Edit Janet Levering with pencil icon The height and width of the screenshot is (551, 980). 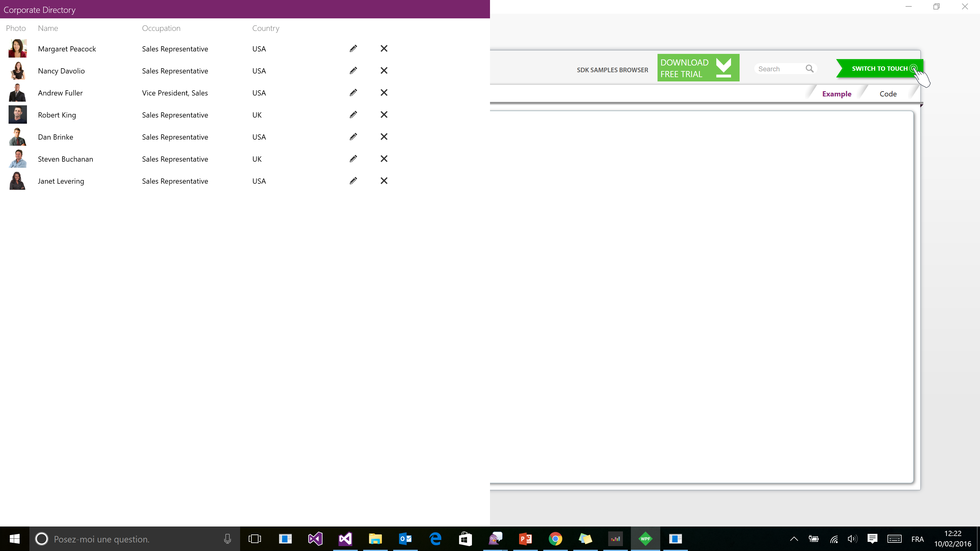[x=353, y=181]
